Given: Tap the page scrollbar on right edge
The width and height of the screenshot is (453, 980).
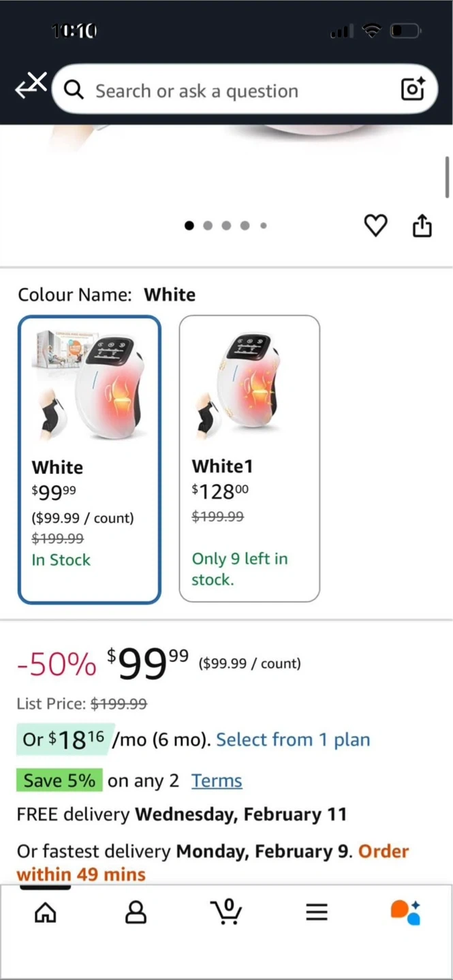Looking at the screenshot, I should (x=447, y=177).
